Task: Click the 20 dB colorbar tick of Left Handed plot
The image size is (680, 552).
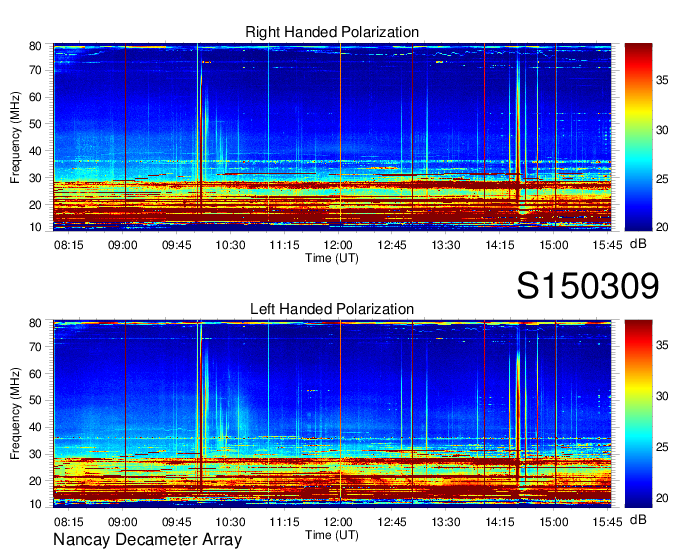Action: coord(662,498)
